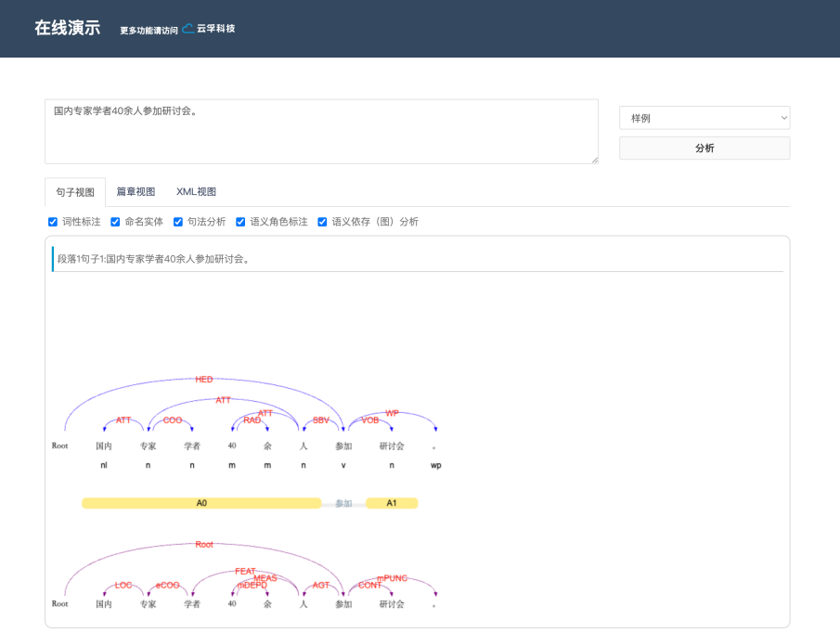The height and width of the screenshot is (633, 840).
Task: Click the VOB dependency arc label
Action: click(369, 420)
